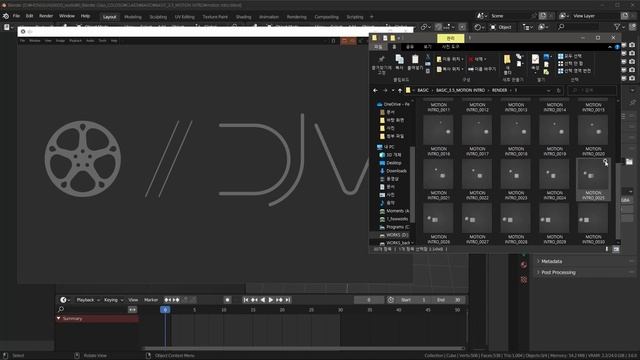Select Downloads in the Explorer navigation pane
Screen dimensions: 640x360
pyautogui.click(x=392, y=171)
